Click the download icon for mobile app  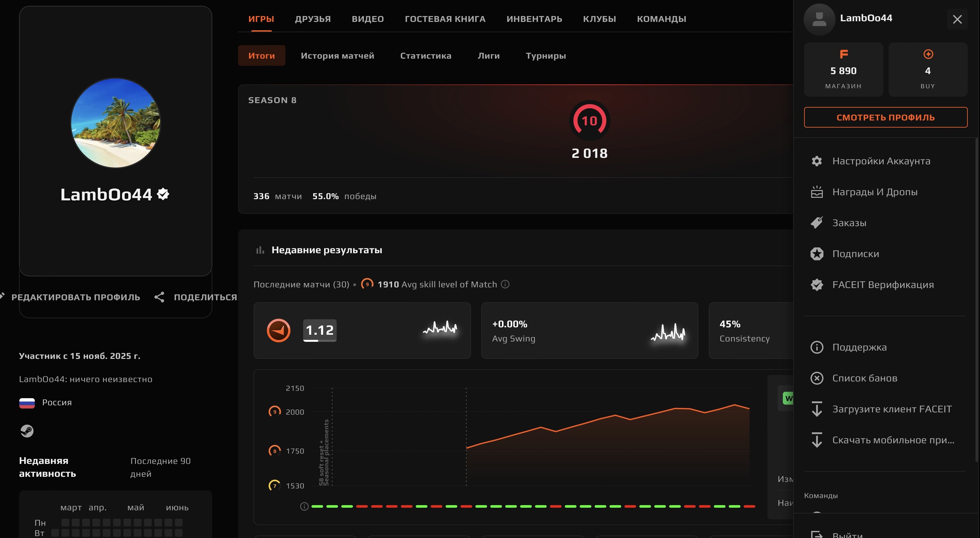coord(816,440)
